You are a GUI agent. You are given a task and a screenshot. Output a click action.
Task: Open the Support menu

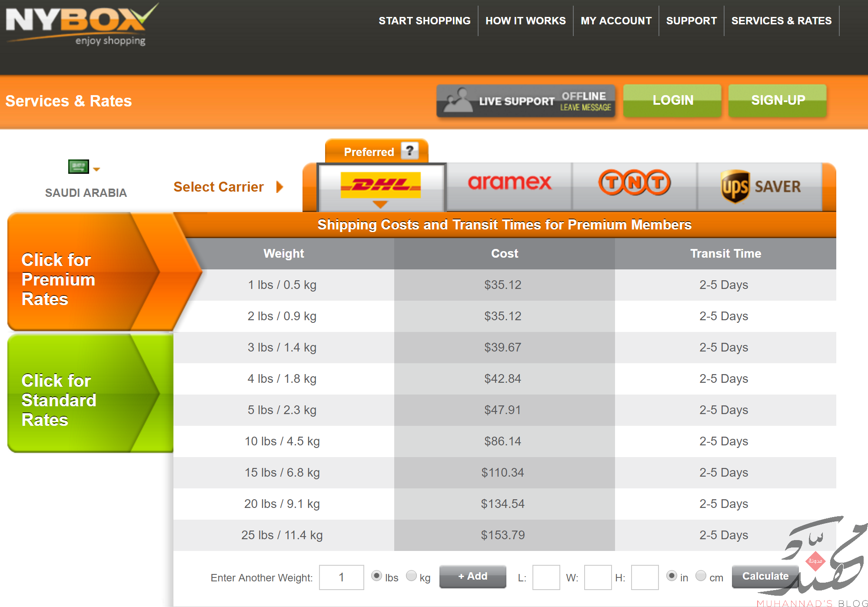(x=691, y=20)
